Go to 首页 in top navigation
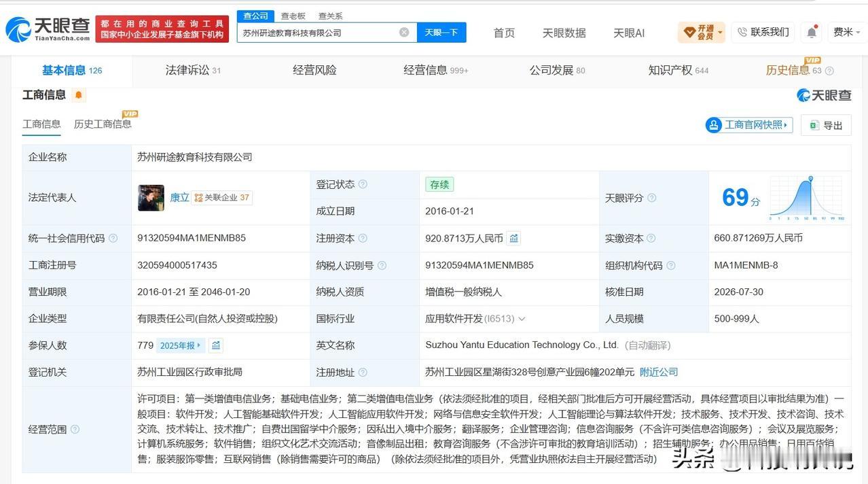 tap(504, 33)
